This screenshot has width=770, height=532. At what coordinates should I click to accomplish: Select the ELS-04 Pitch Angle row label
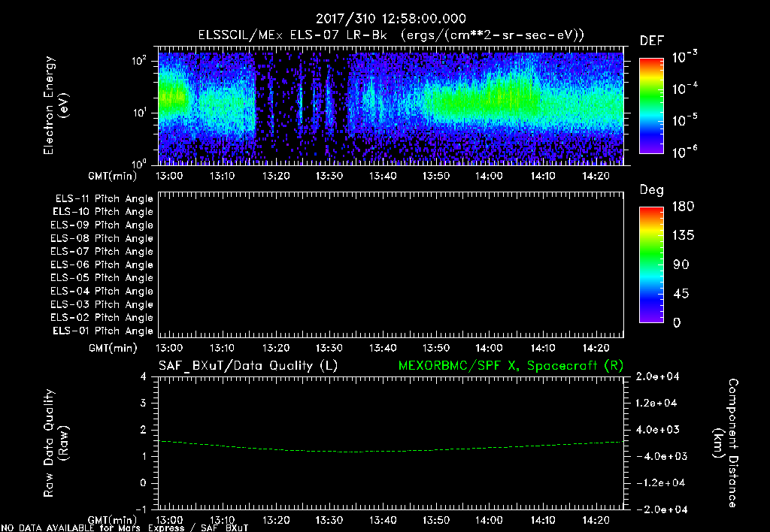102,291
